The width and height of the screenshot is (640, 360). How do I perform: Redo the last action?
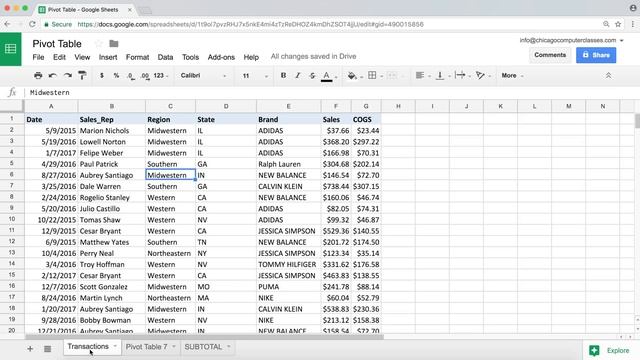(x=68, y=76)
